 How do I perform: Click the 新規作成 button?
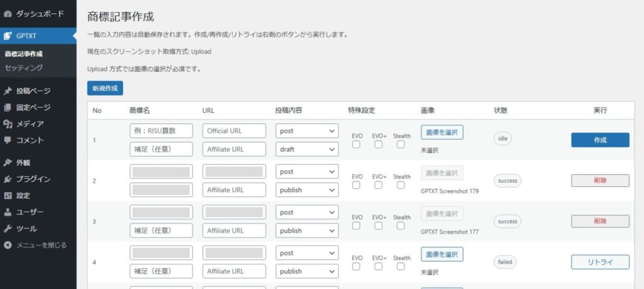[105, 89]
